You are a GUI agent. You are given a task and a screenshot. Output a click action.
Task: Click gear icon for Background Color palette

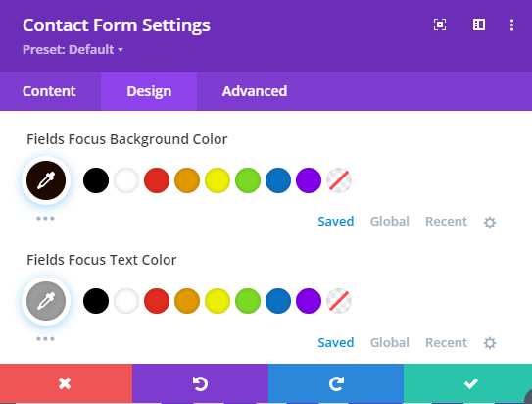(x=490, y=223)
